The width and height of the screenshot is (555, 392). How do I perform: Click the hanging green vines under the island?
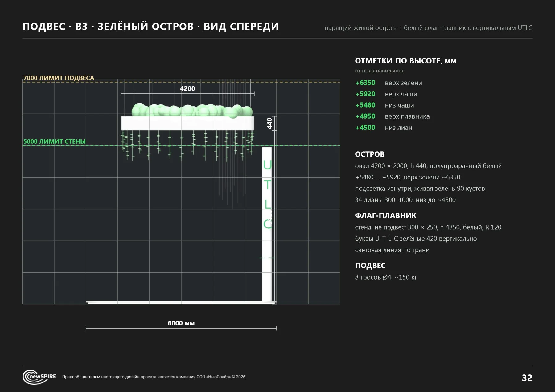point(187,145)
